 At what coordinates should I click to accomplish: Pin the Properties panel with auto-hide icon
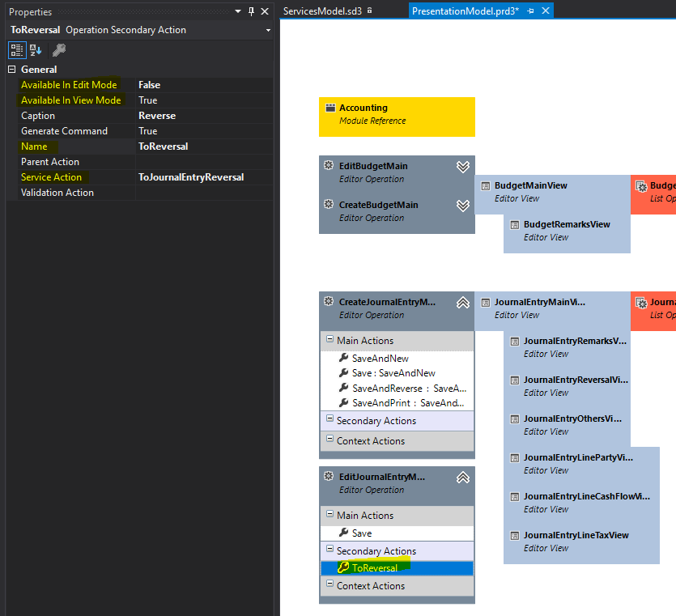point(251,11)
